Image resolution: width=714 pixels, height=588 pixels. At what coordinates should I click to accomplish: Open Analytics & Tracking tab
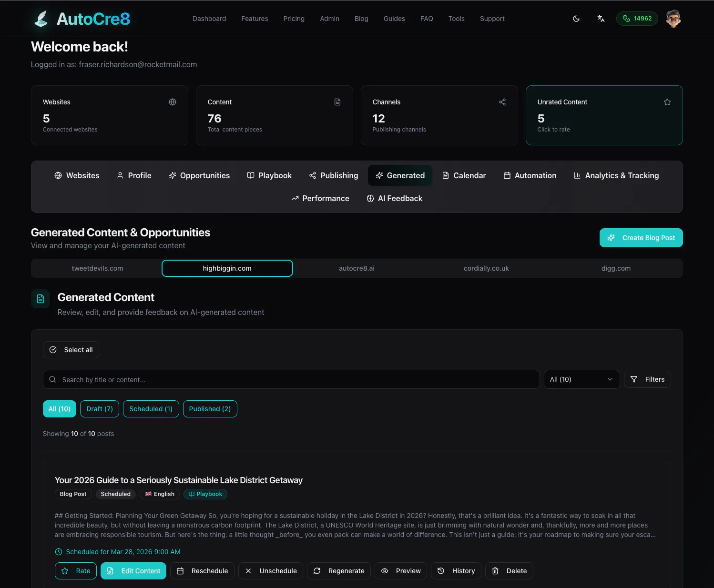(x=616, y=175)
